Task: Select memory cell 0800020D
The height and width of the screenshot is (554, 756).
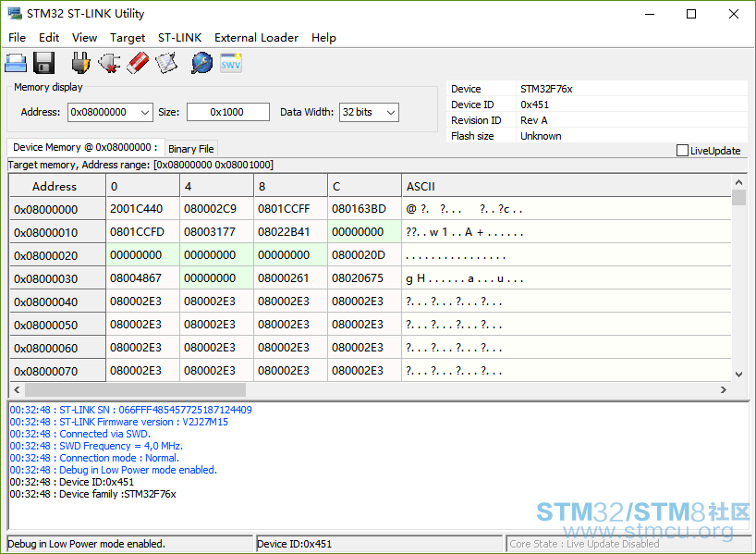Action: coord(364,255)
